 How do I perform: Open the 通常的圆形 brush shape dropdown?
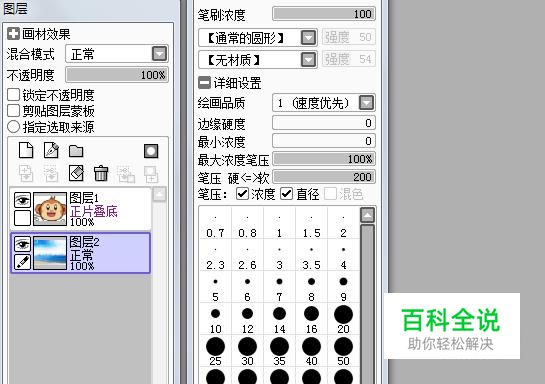coord(308,38)
